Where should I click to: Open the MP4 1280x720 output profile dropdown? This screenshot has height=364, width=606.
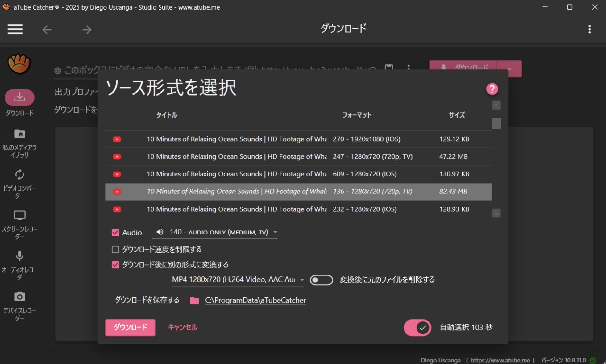238,279
